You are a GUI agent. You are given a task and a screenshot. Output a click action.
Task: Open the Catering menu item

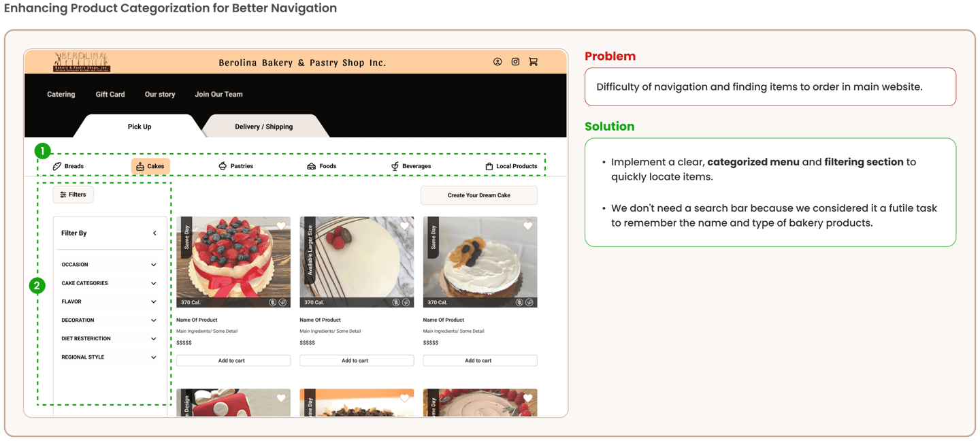[61, 95]
